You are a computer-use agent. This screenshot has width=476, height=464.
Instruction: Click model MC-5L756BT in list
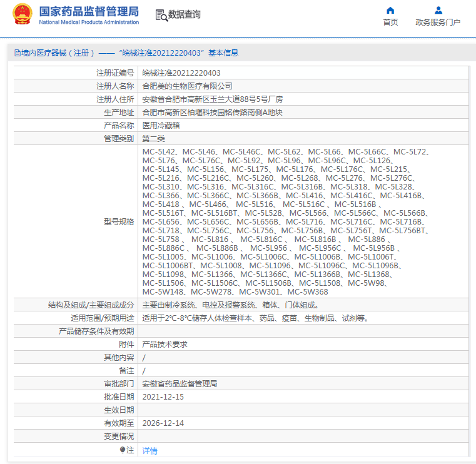(402, 231)
